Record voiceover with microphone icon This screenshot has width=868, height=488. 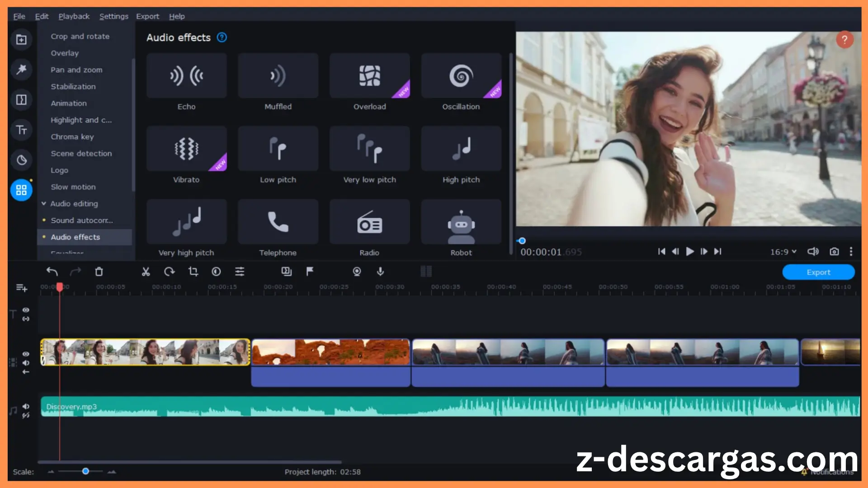tap(380, 272)
